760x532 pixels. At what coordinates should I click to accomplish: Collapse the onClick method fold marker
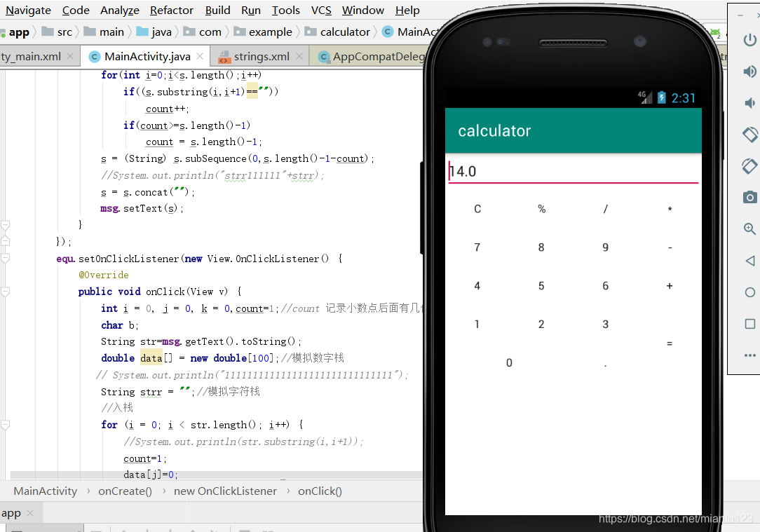tap(6, 292)
